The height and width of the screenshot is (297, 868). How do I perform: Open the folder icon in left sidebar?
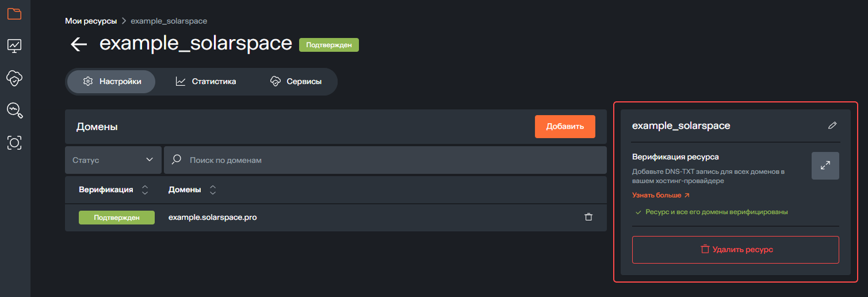click(14, 14)
